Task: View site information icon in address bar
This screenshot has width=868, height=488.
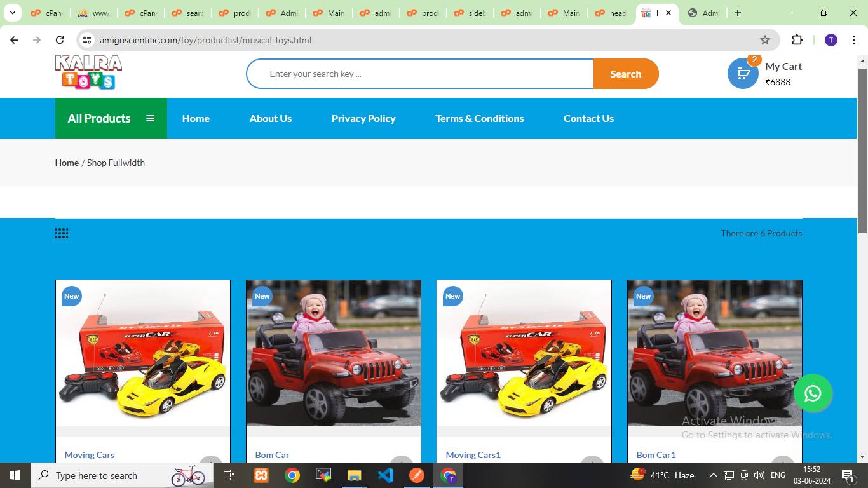Action: (x=87, y=40)
